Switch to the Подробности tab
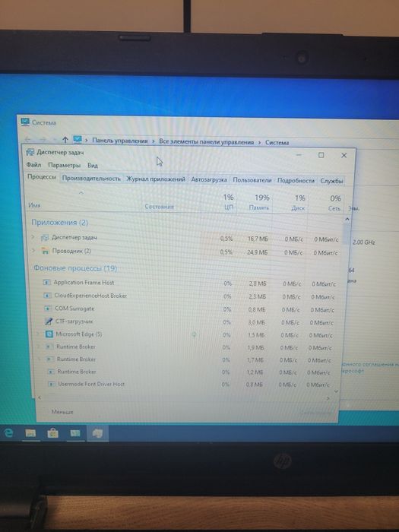399x532 pixels. 296,181
